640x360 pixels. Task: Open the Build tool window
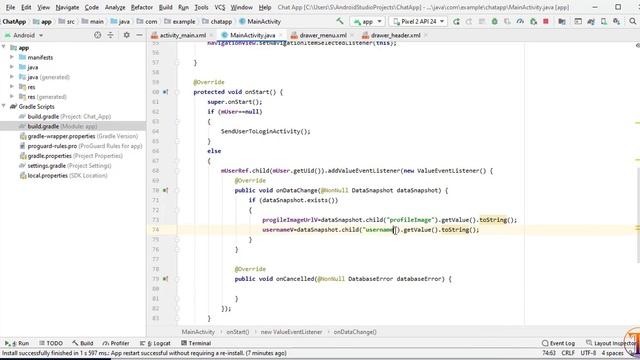tap(83, 343)
